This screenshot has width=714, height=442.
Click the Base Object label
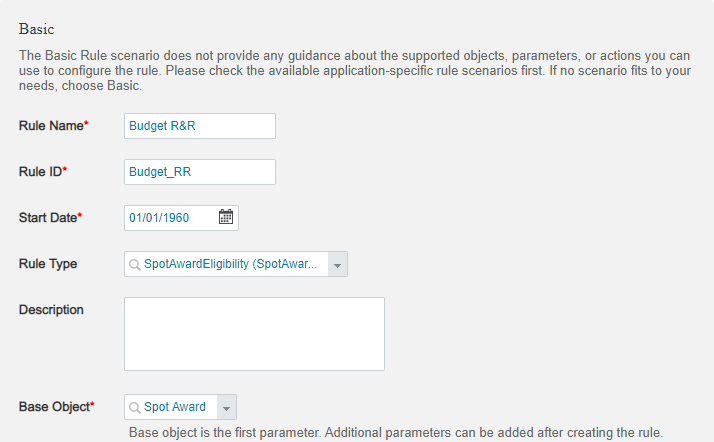tap(56, 406)
